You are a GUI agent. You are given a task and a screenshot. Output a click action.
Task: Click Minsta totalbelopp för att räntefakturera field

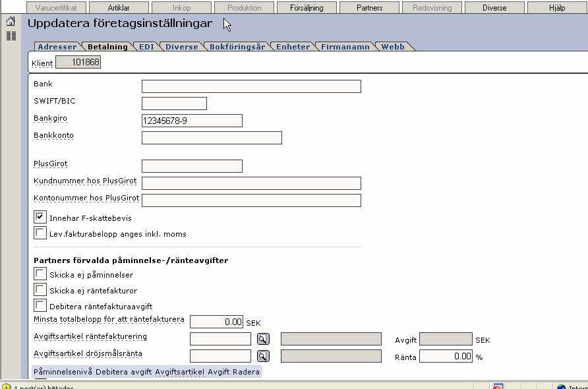click(217, 322)
